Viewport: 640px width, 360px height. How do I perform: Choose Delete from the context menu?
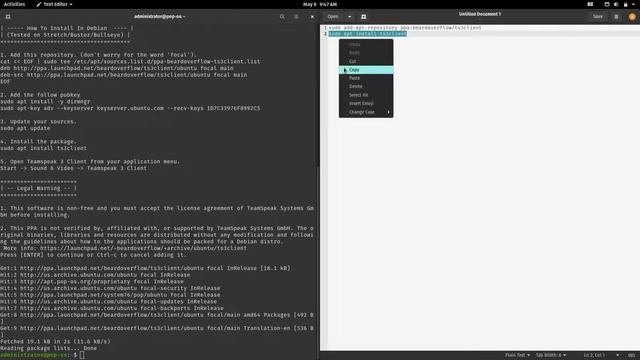coord(366,87)
